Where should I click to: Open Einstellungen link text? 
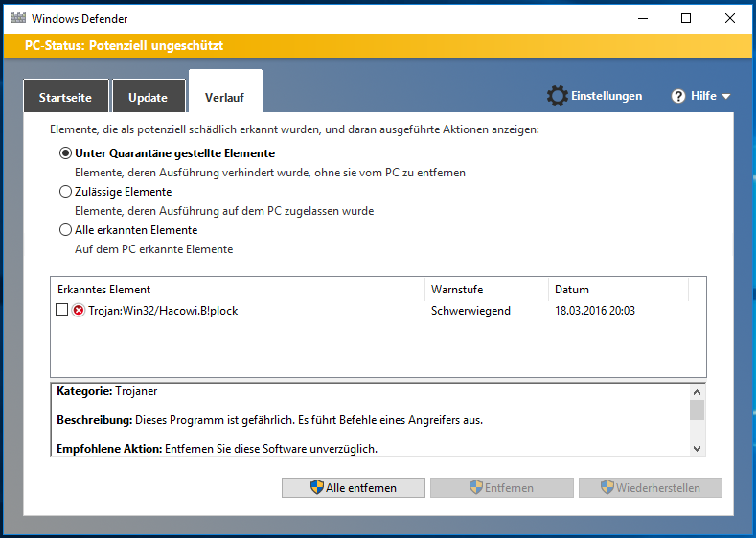coord(607,96)
